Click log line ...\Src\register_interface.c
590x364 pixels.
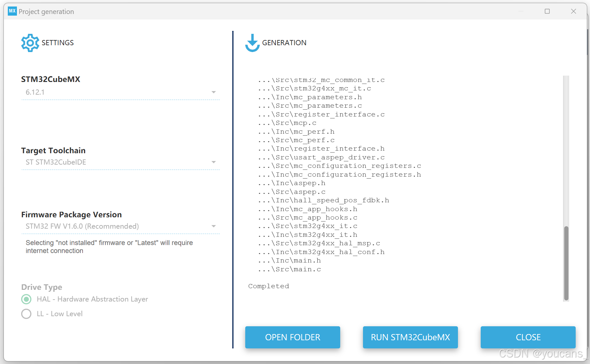[x=321, y=115]
